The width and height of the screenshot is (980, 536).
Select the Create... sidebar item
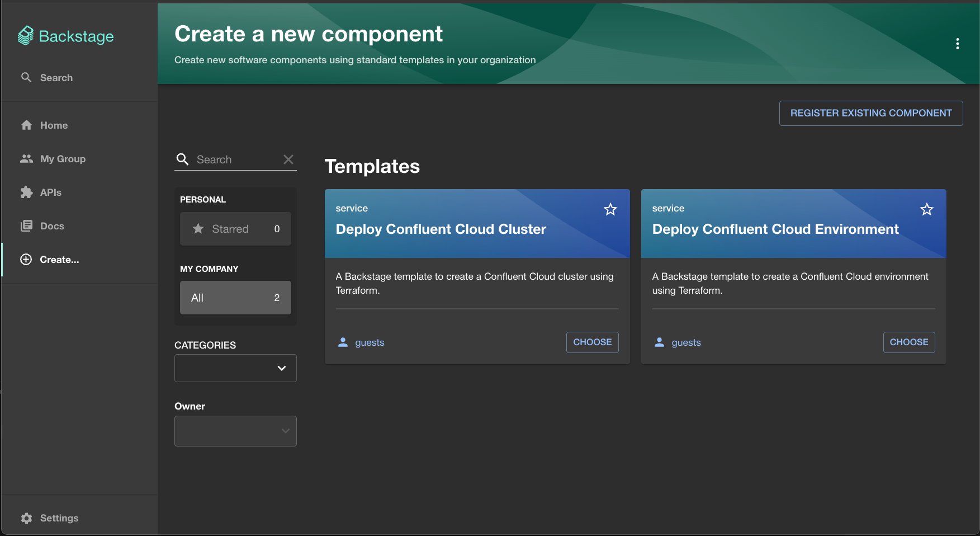(79, 260)
